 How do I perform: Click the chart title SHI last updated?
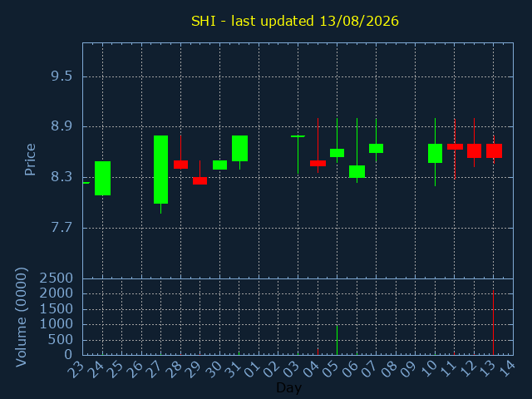295,21
